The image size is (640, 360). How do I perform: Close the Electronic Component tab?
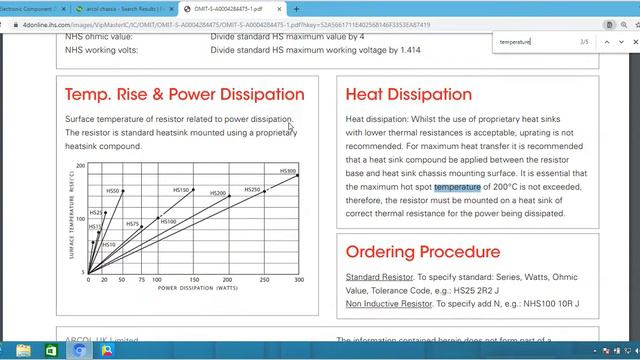click(x=64, y=9)
